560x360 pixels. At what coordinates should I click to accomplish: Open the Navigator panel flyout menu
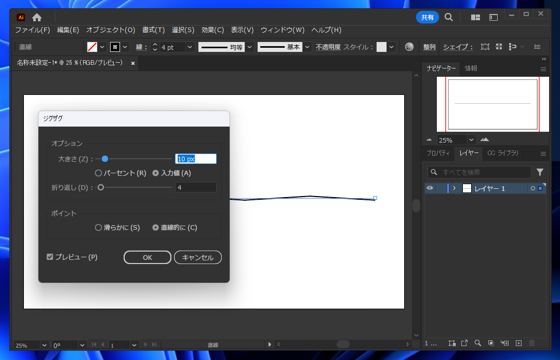click(543, 69)
